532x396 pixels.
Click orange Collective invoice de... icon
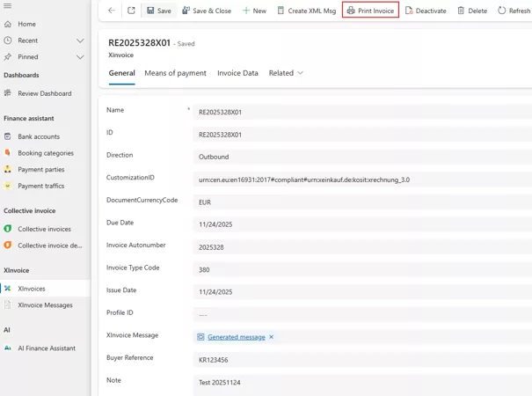(x=7, y=245)
